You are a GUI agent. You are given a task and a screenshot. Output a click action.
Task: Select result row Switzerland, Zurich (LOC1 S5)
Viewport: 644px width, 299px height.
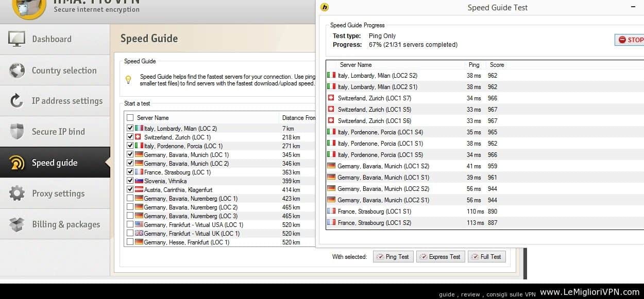485,110
